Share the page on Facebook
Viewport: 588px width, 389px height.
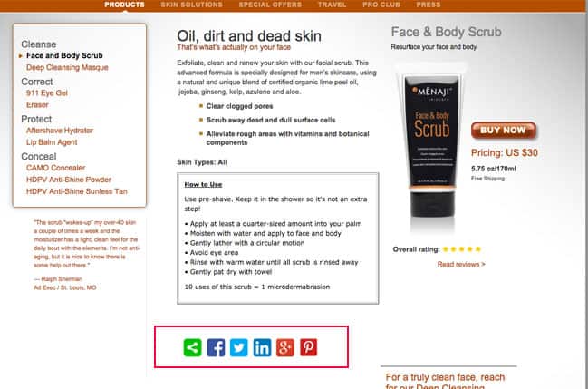point(216,347)
